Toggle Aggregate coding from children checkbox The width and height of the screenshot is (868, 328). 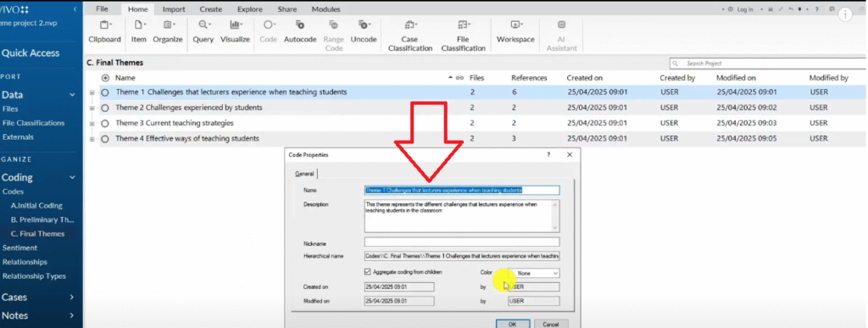tap(368, 272)
